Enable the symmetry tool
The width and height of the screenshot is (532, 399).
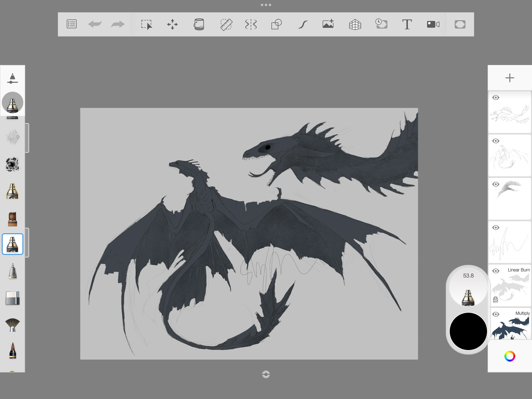[x=251, y=24]
